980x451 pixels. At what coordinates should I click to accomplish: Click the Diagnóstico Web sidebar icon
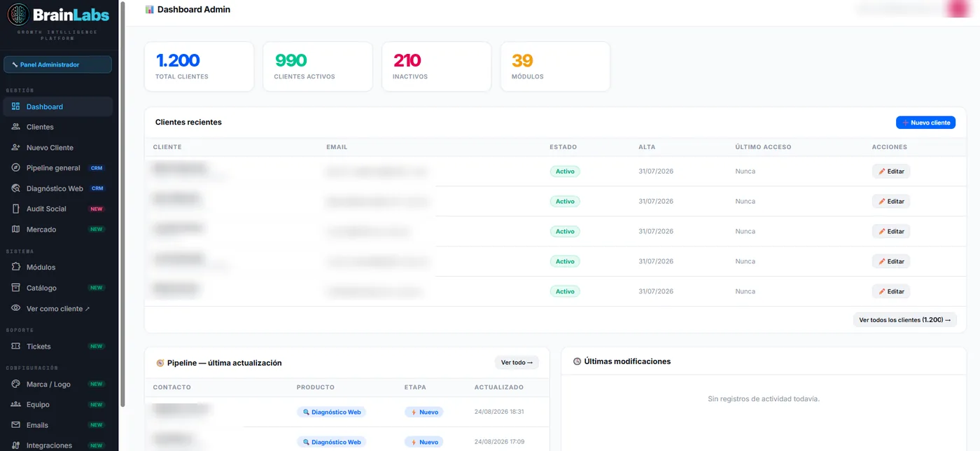(x=15, y=188)
